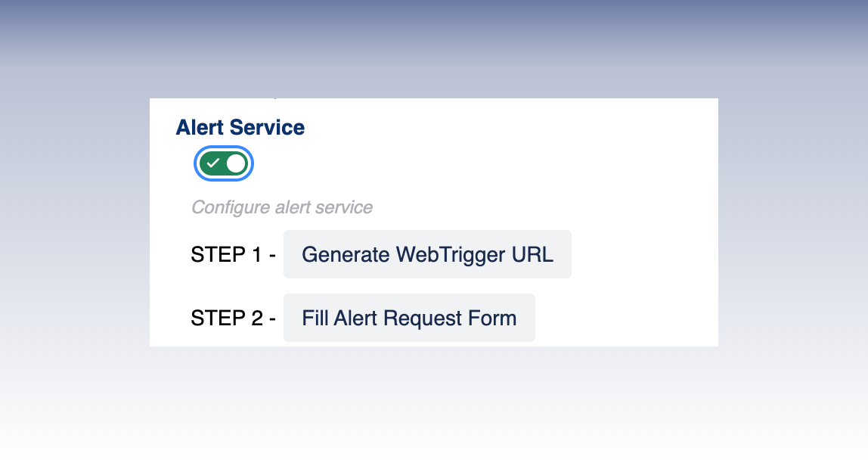Click the word 'Generate' on the Step 1 button
The image size is (868, 463).
tap(346, 254)
